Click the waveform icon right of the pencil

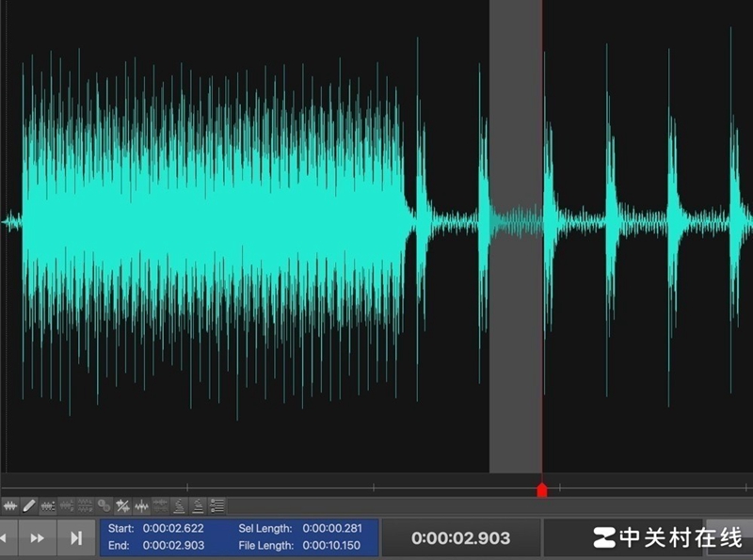click(x=48, y=506)
